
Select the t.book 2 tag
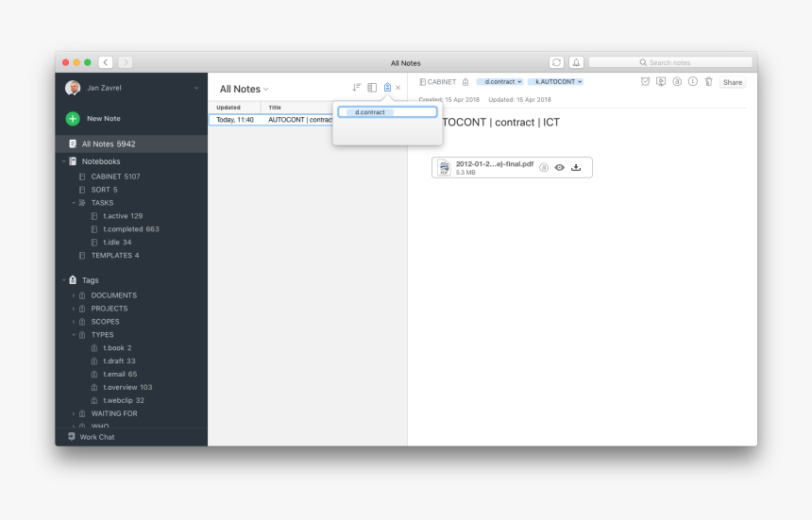117,347
